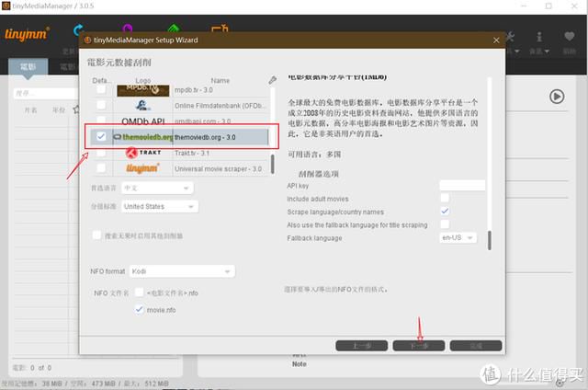Screen dimensions: 588x390
Task: Switch to the movies tab in main window
Action: click(x=28, y=67)
